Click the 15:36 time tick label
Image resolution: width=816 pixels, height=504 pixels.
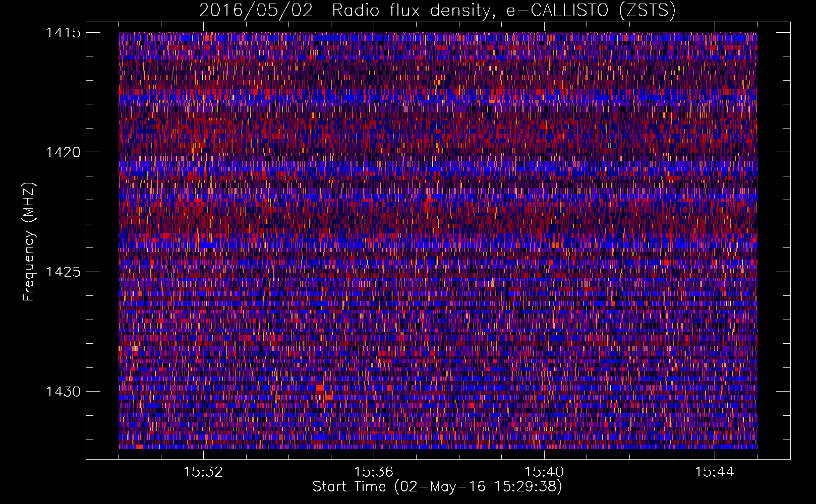374,472
